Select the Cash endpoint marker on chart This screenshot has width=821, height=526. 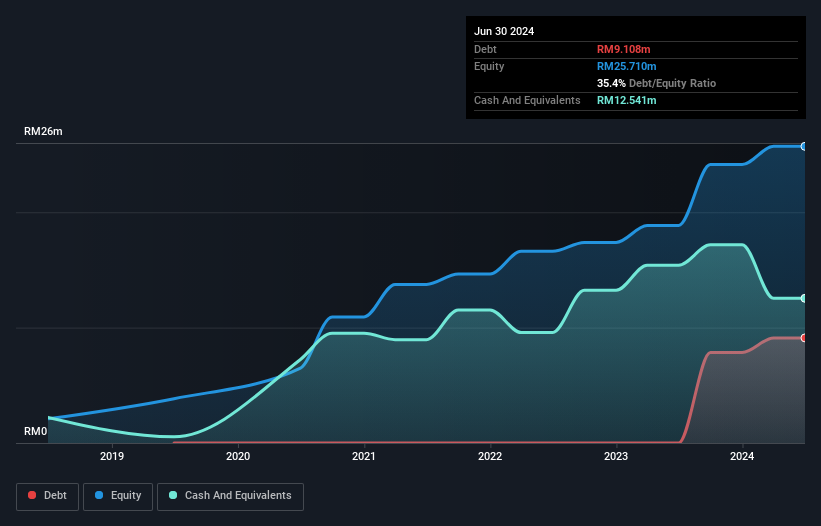[x=803, y=298]
